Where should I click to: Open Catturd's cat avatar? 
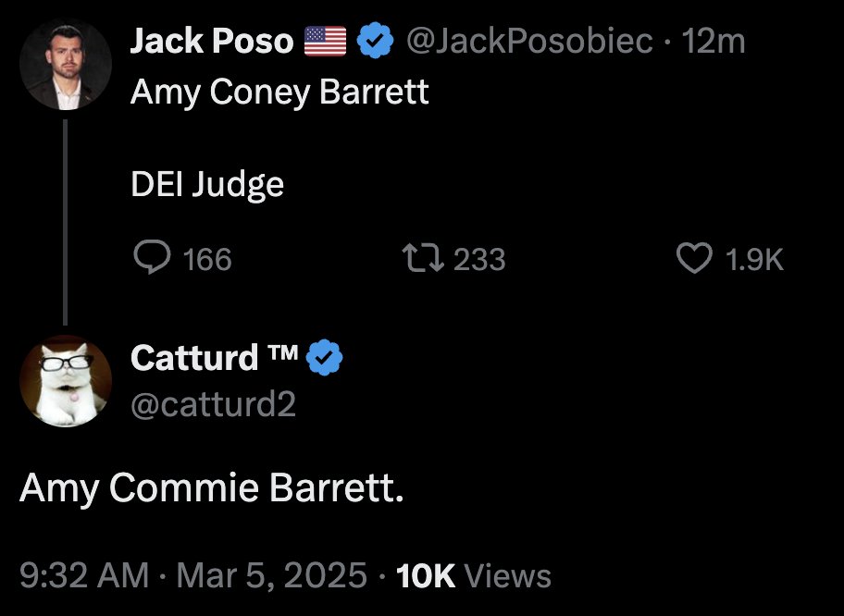click(65, 381)
